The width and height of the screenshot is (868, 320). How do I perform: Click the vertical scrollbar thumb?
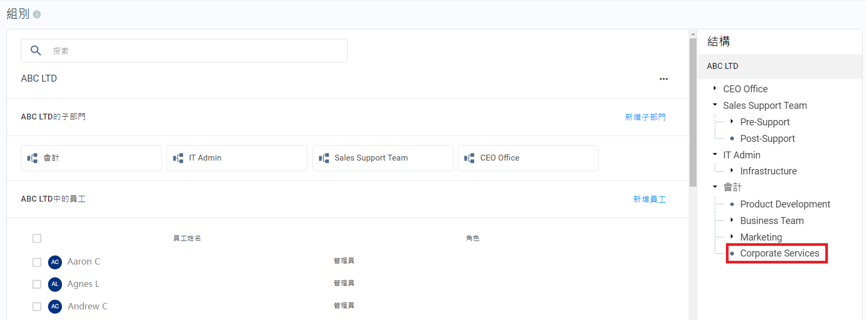coord(693,112)
